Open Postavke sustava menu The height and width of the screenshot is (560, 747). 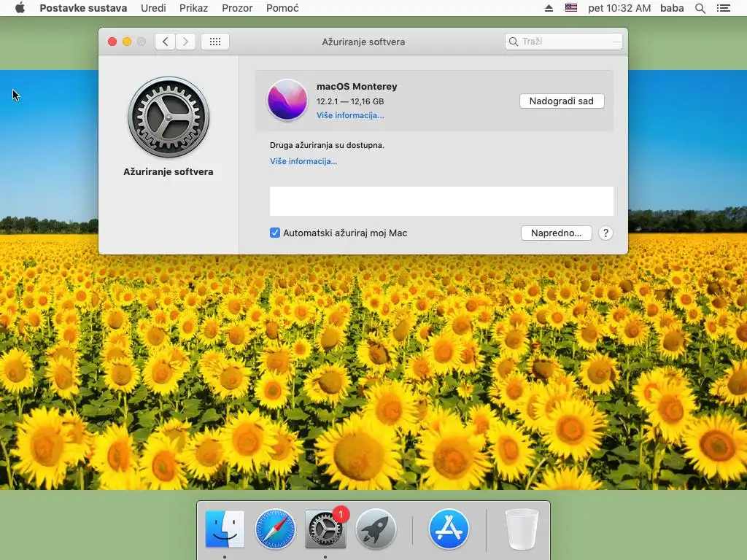tap(83, 8)
